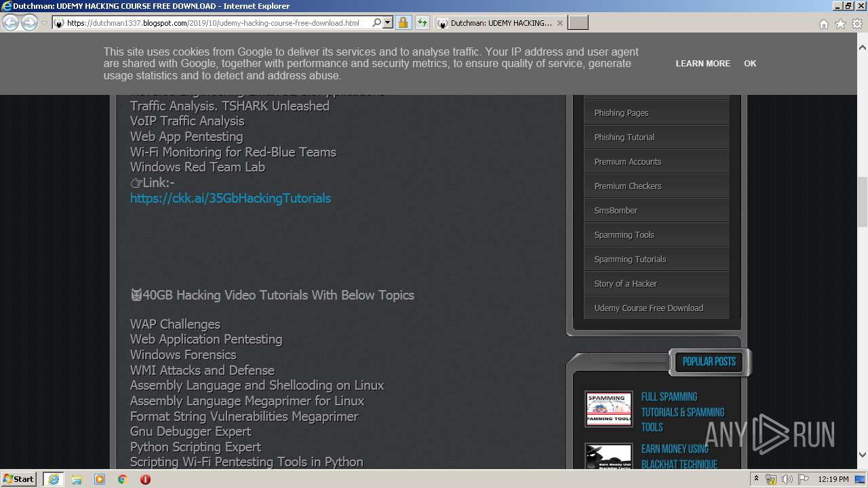Open File Explorer folder taskbar icon
Image resolution: width=868 pixels, height=488 pixels.
pyautogui.click(x=77, y=479)
